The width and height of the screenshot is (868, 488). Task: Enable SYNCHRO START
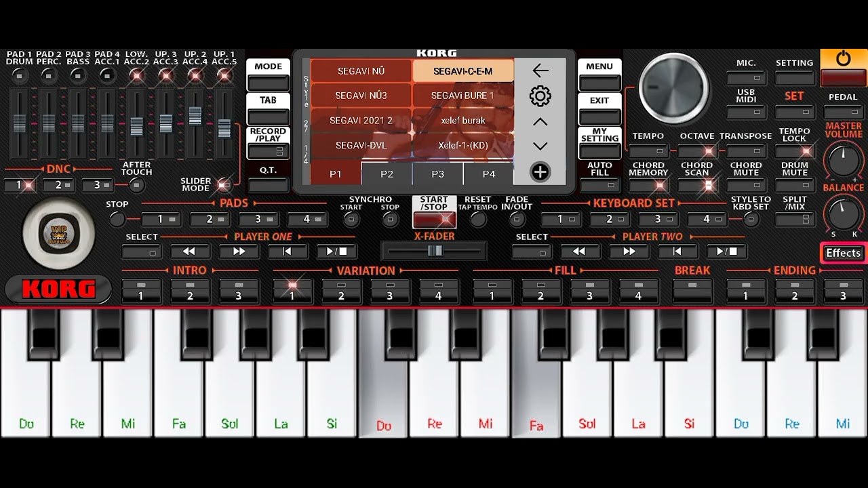click(x=351, y=219)
